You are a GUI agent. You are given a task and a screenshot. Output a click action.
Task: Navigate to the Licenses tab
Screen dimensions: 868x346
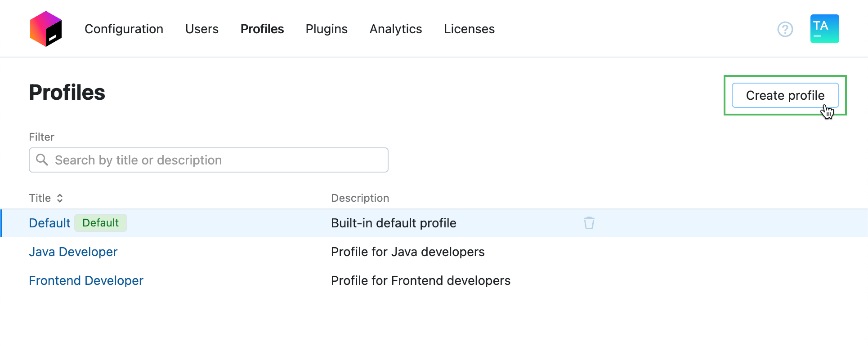click(x=469, y=29)
